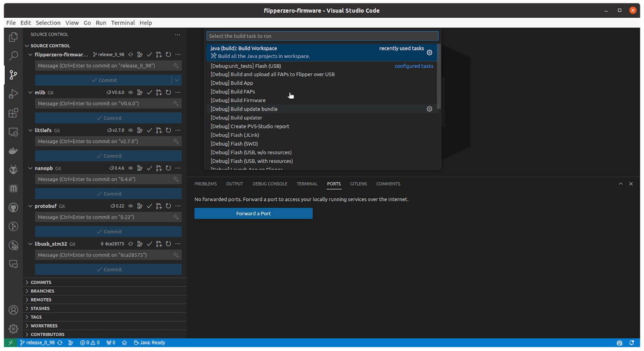Commit checkmark icon in mlib header
The height and width of the screenshot is (351, 644).
tap(149, 93)
